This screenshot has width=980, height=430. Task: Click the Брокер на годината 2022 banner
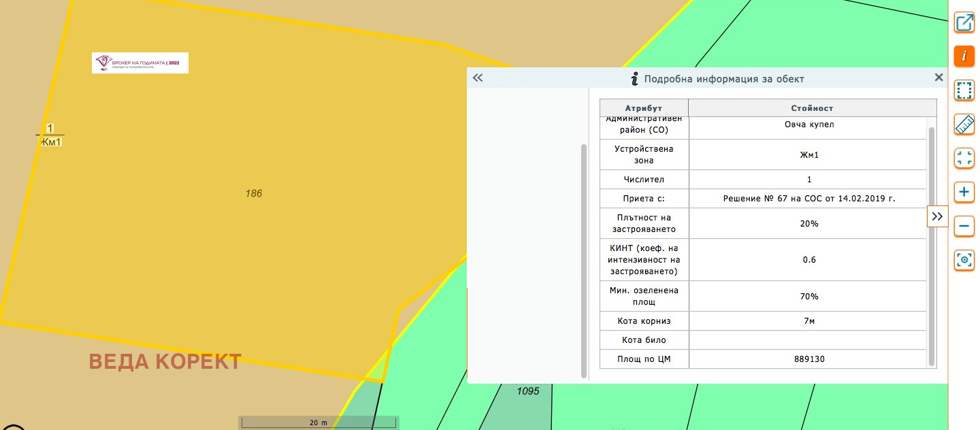pyautogui.click(x=140, y=63)
